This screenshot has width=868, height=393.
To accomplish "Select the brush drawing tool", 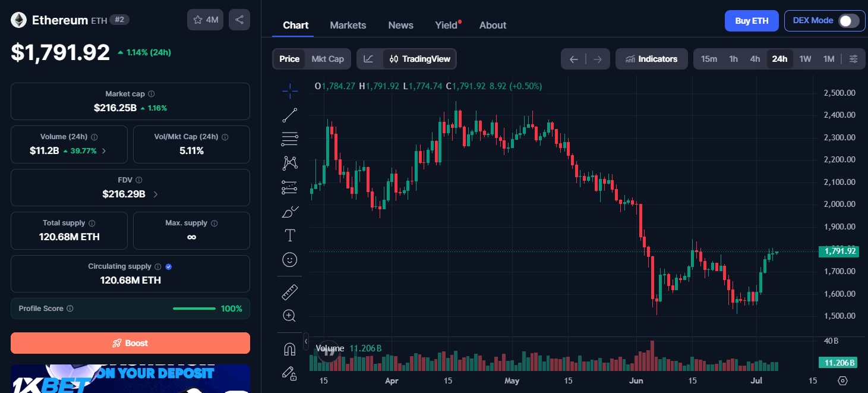I will point(290,212).
